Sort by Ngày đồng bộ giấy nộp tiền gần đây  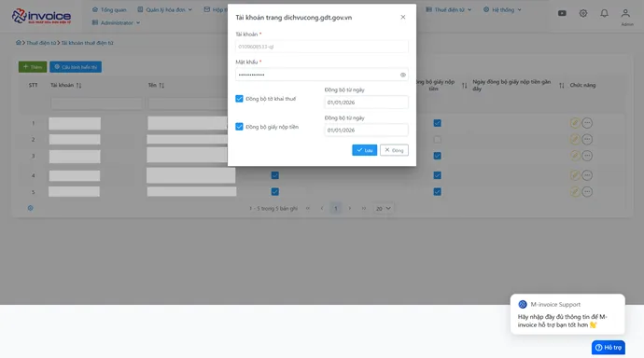[562, 85]
